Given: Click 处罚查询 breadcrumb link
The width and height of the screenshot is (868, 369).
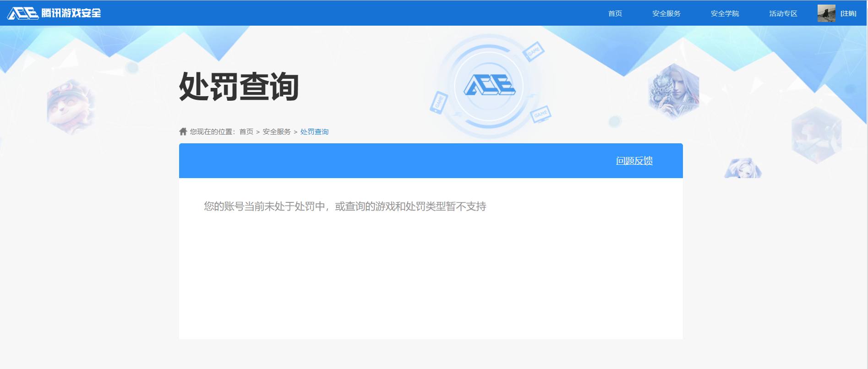Looking at the screenshot, I should [314, 132].
